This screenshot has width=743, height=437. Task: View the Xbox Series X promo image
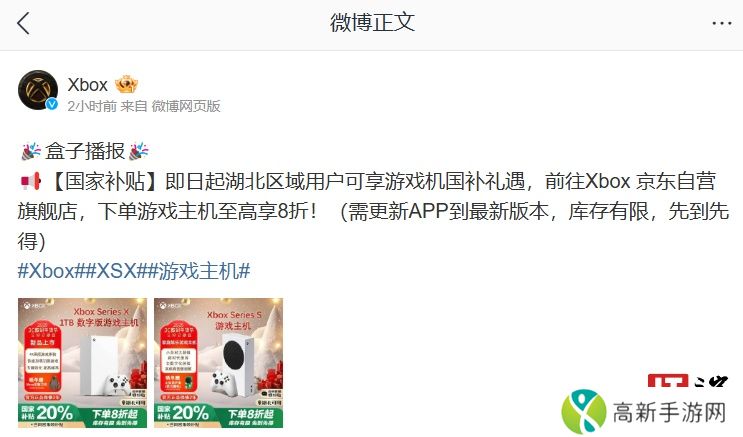pos(82,363)
